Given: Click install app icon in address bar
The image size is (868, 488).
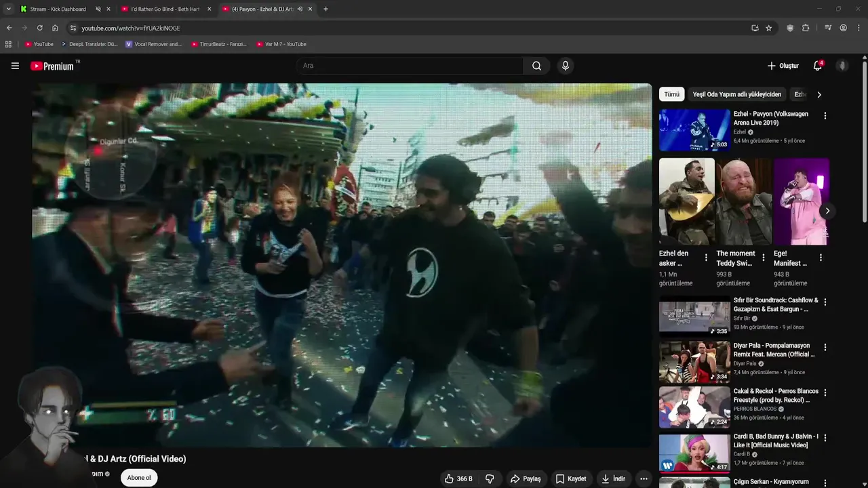Looking at the screenshot, I should tap(755, 28).
